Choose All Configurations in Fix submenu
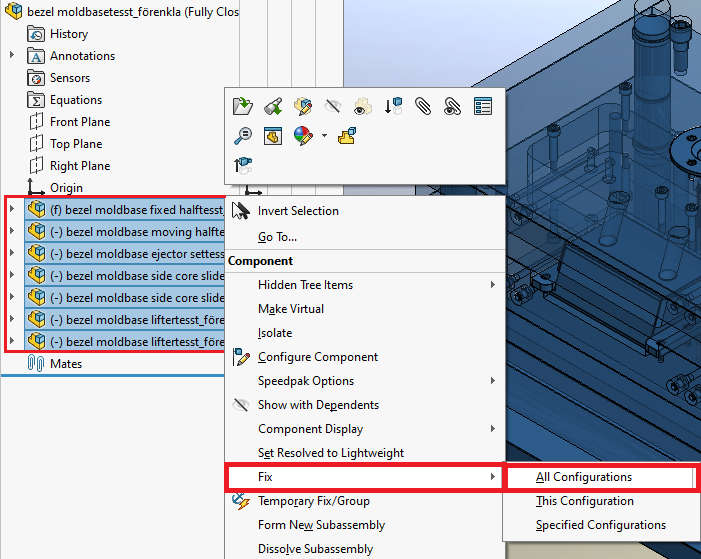The image size is (701, 559). 584,477
